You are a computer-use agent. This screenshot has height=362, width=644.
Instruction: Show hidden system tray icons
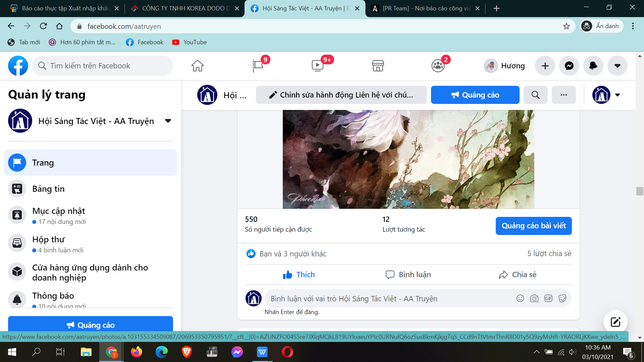[536, 352]
